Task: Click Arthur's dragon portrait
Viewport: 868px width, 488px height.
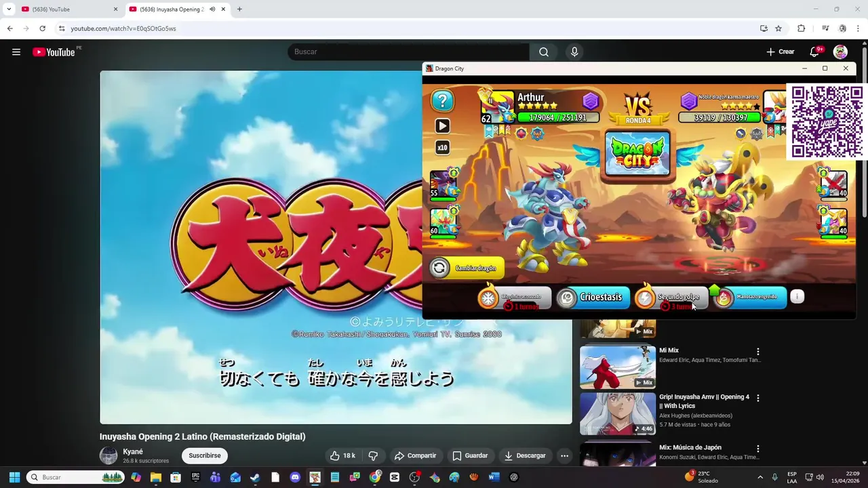Action: point(497,108)
